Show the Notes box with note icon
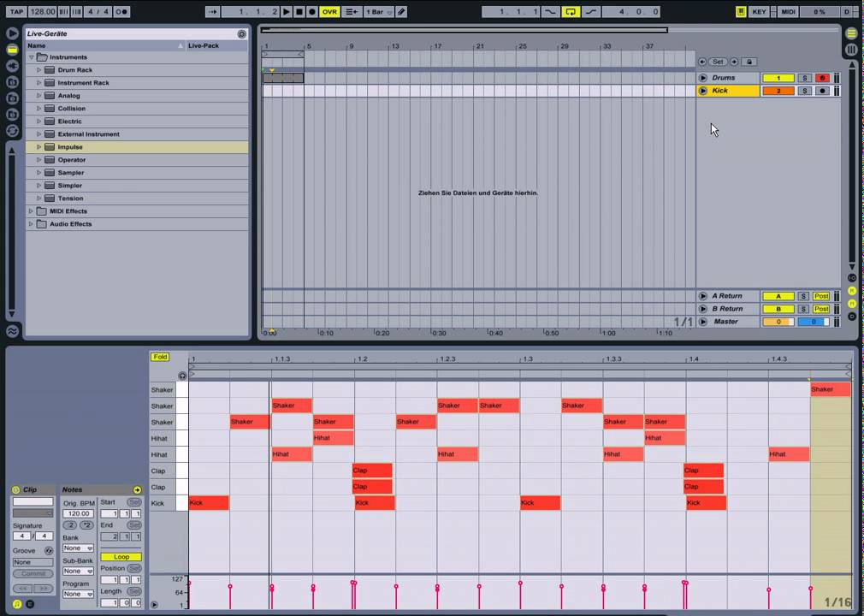 tap(17, 604)
